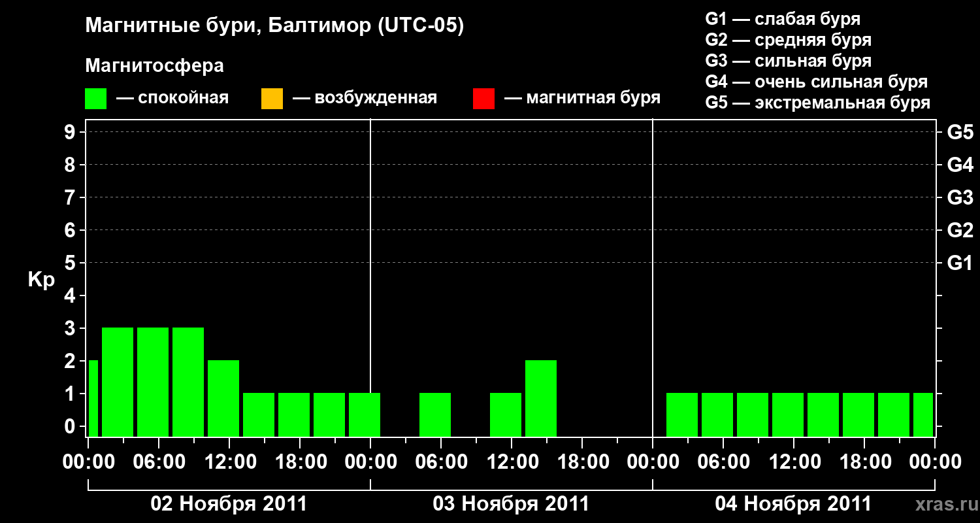Click the 'G2' label on right axis

[x=960, y=231]
